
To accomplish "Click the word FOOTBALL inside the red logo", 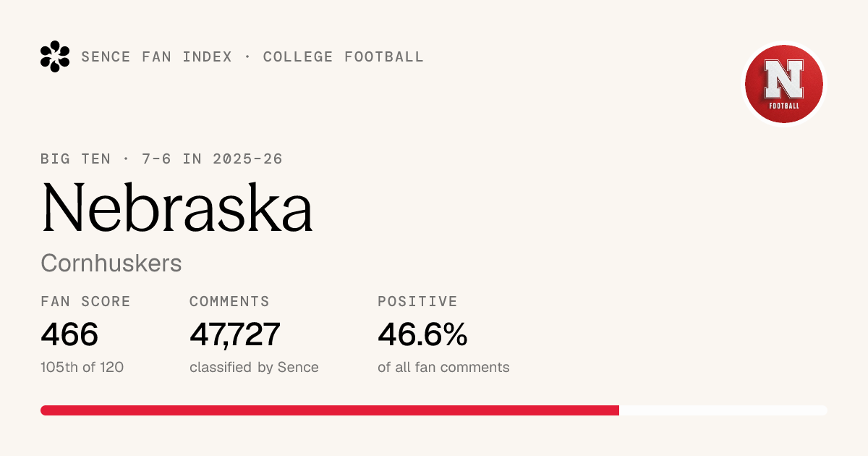I will tap(784, 106).
